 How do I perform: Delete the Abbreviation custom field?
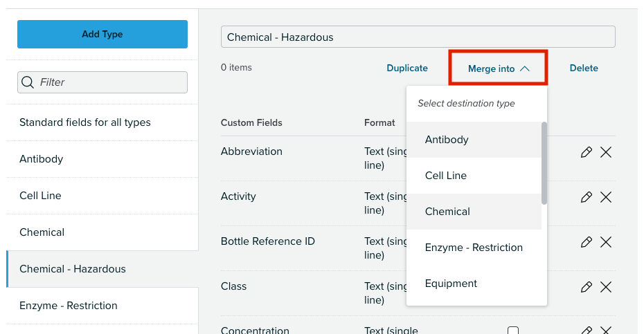pos(606,152)
